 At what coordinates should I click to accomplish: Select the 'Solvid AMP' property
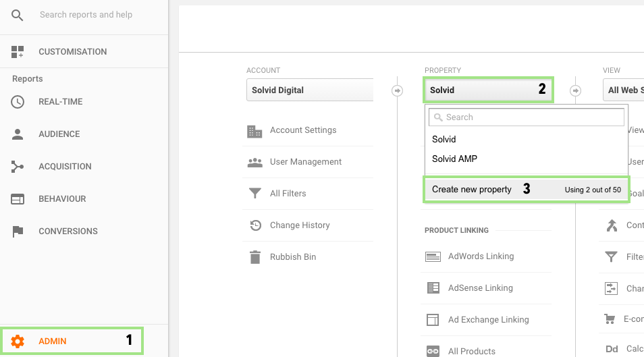click(455, 159)
